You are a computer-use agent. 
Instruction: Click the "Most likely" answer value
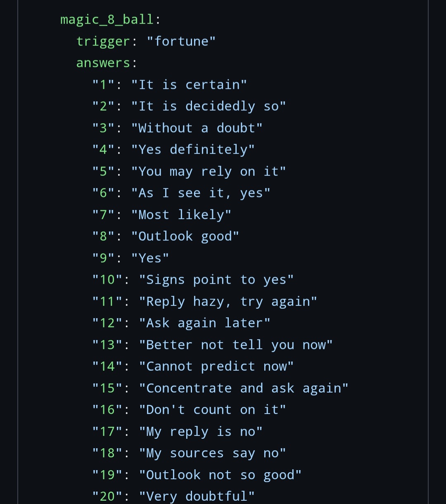point(181,215)
